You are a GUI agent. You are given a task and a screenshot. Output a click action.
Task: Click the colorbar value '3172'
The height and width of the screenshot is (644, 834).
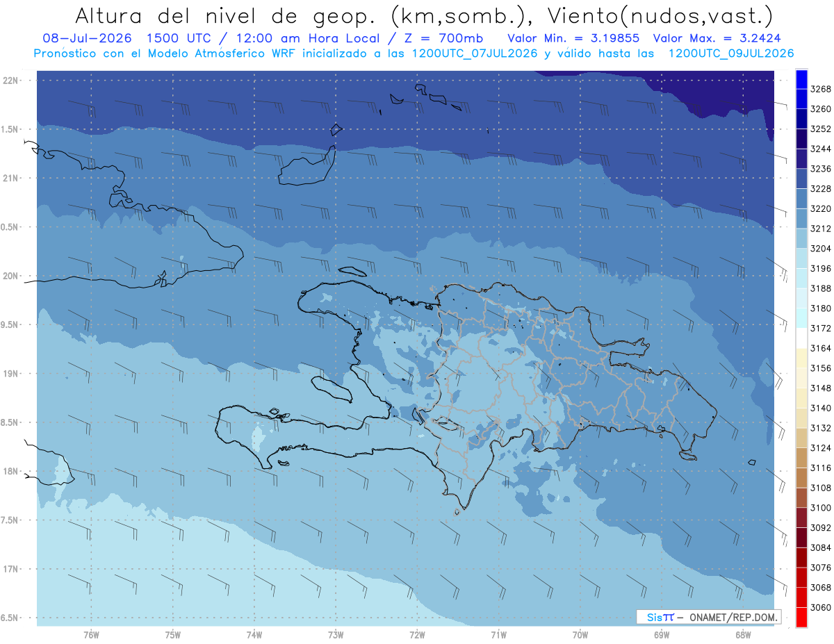821,328
